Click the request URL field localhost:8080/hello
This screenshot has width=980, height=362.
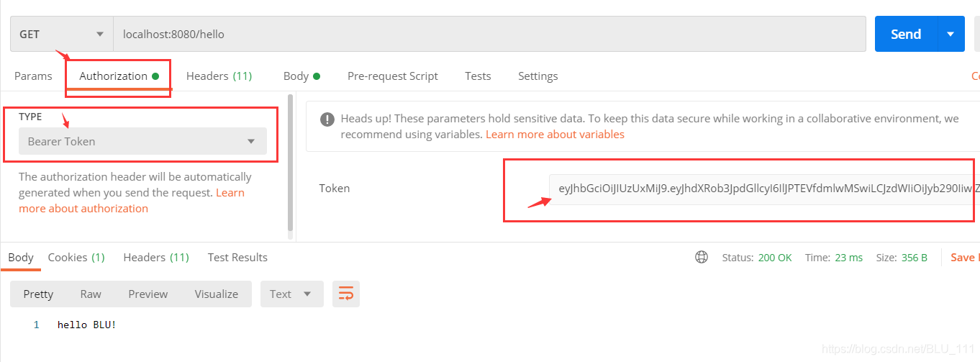click(x=489, y=35)
